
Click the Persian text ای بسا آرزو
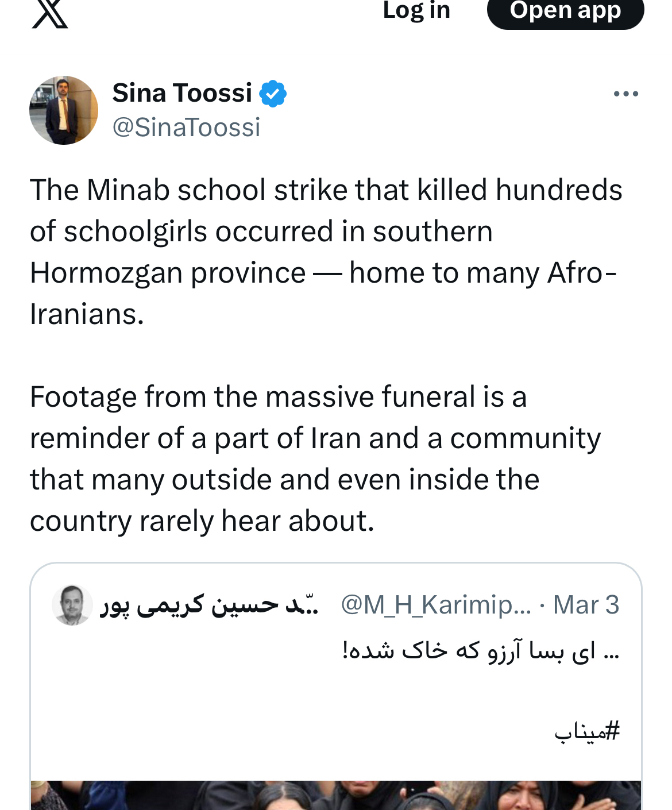click(481, 650)
